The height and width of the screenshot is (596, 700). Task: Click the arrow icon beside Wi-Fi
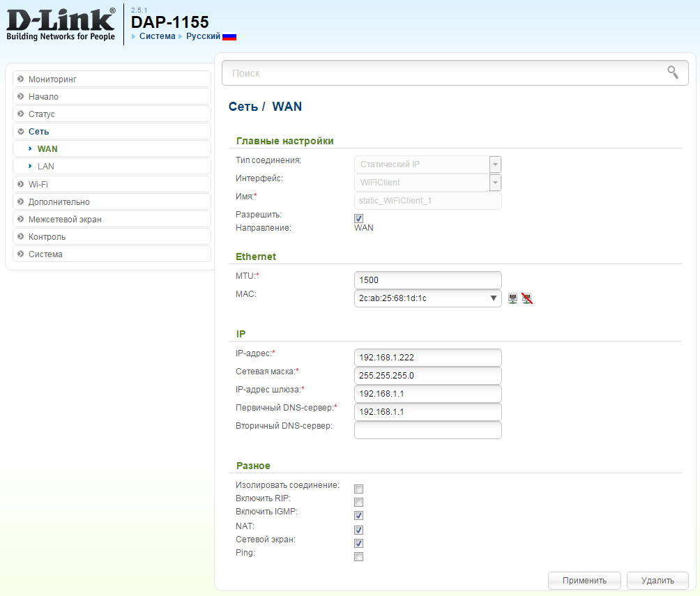click(x=21, y=184)
